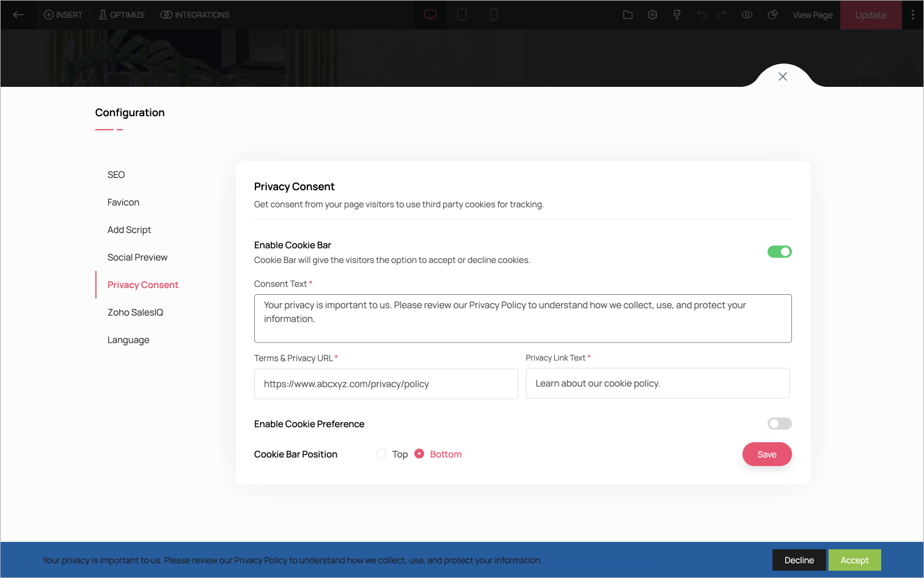This screenshot has height=578, width=924.
Task: Click View Page link
Action: (x=813, y=15)
